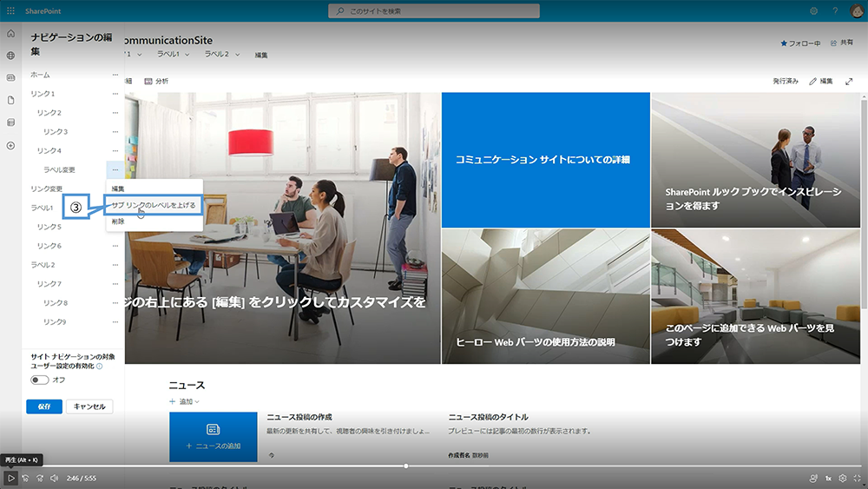
Task: Click the video progress bar playhead
Action: pos(405,466)
